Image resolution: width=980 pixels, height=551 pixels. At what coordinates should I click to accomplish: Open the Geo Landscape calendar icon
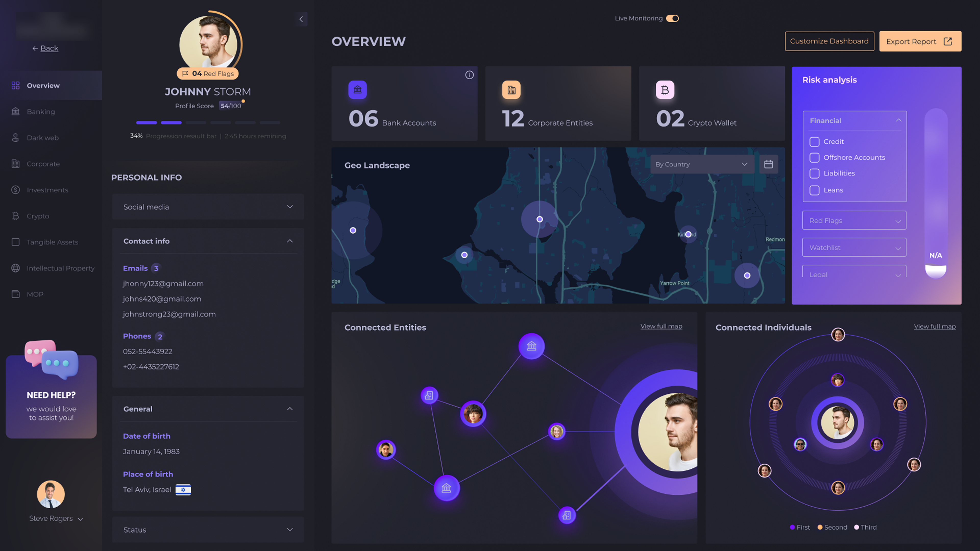click(x=768, y=164)
